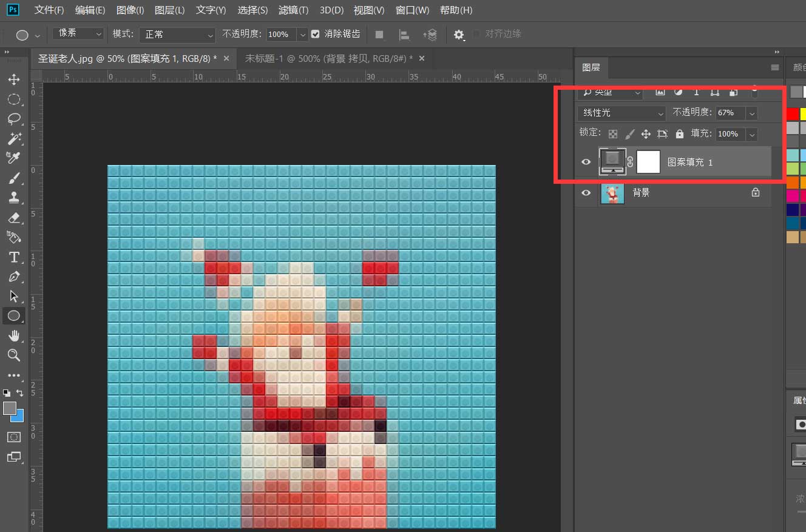Select the Elliptical Marquee tool
806x532 pixels.
(14, 99)
